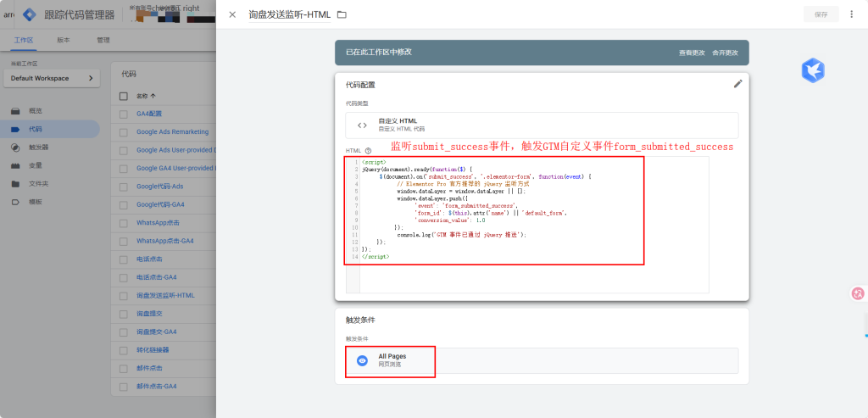Viewport: 868px width, 418px height.
Task: Click the 查看更改 link
Action: coord(691,53)
